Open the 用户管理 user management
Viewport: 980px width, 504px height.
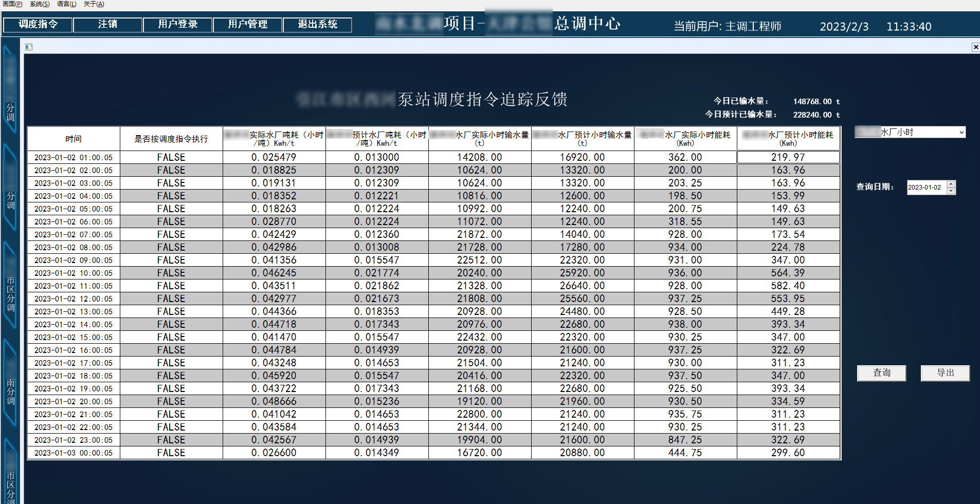tap(247, 24)
